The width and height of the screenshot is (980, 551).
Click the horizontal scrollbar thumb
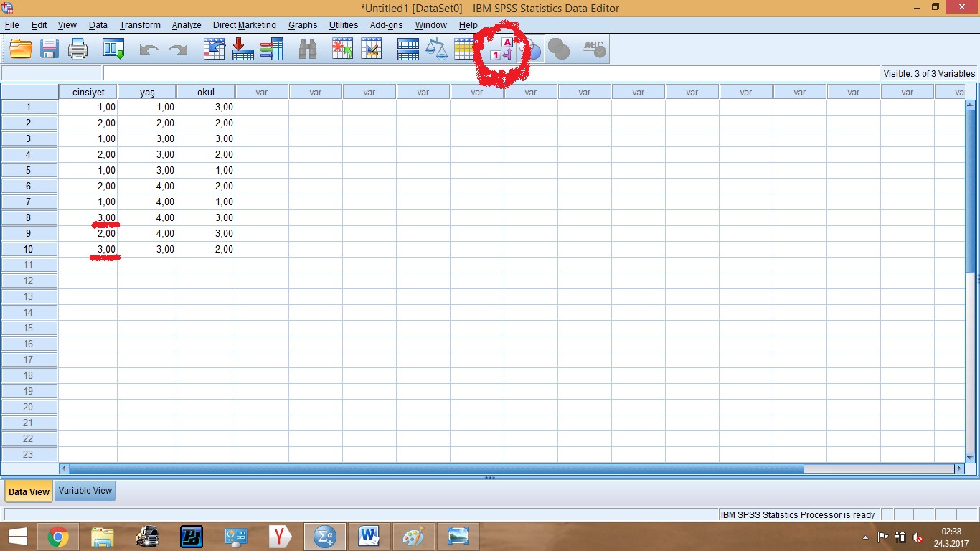436,468
